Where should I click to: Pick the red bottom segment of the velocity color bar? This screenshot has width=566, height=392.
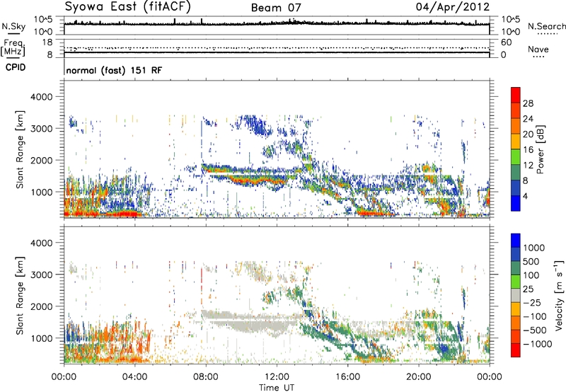(x=516, y=350)
